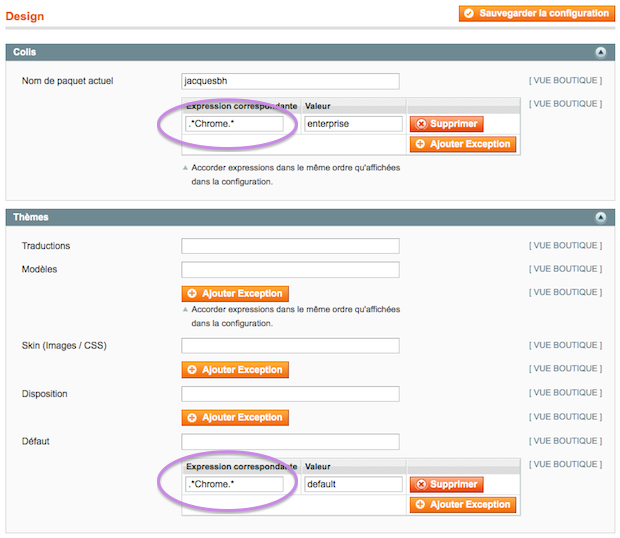Collapse the Colis section
The width and height of the screenshot is (620, 538).
(x=600, y=51)
